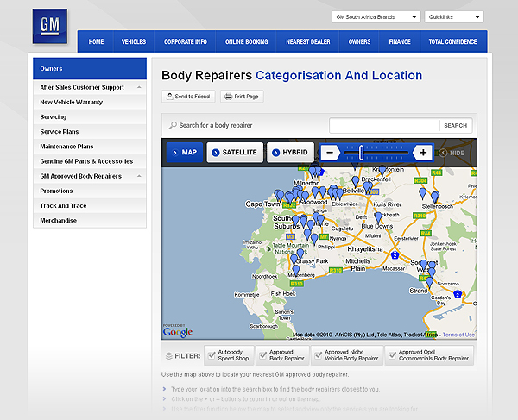This screenshot has width=518, height=420.
Task: Click the map pin near Stellenbosch
Action: pyautogui.click(x=435, y=197)
